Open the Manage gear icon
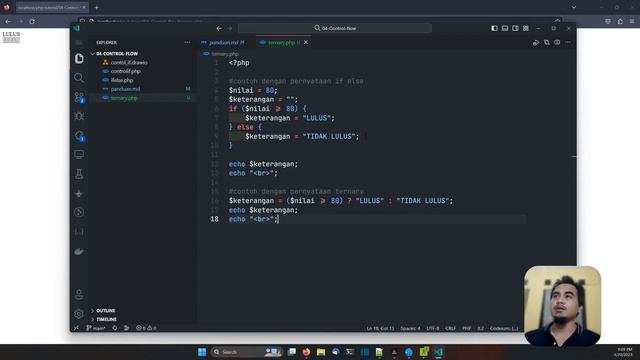Viewport: 640px width, 360px height. tap(79, 314)
